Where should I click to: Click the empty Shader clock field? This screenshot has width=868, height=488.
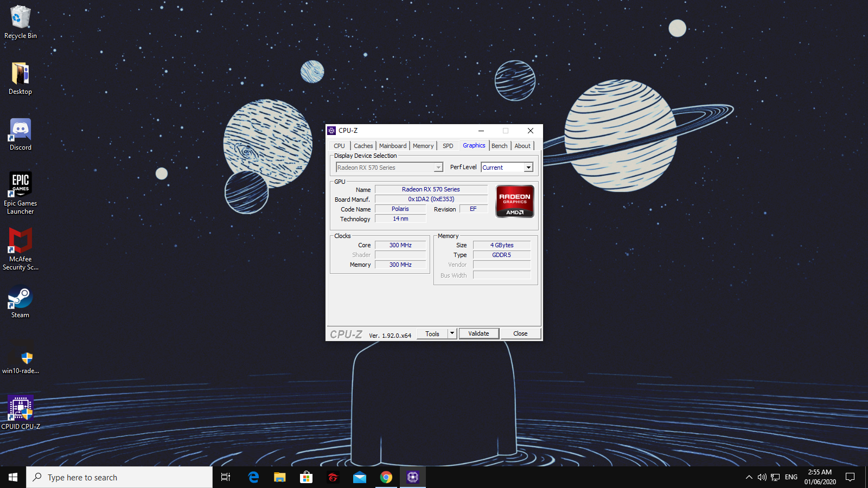(x=400, y=255)
